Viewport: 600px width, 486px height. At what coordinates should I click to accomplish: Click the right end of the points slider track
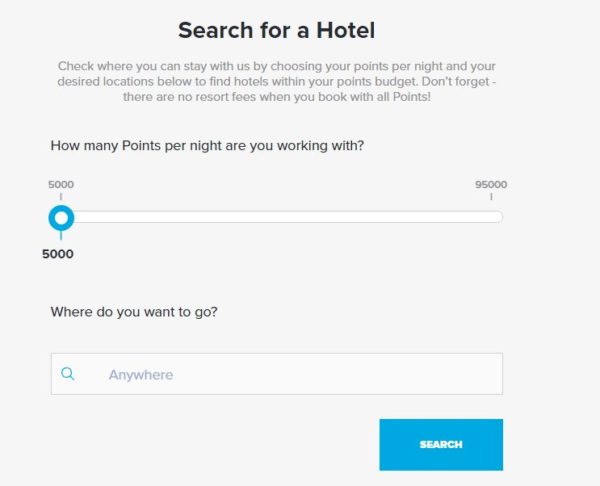[497, 217]
